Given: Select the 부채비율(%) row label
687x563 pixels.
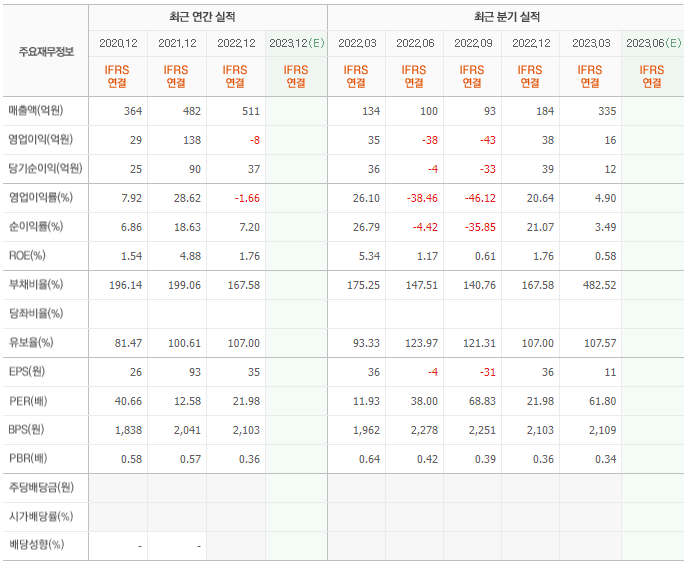Looking at the screenshot, I should pos(36,284).
